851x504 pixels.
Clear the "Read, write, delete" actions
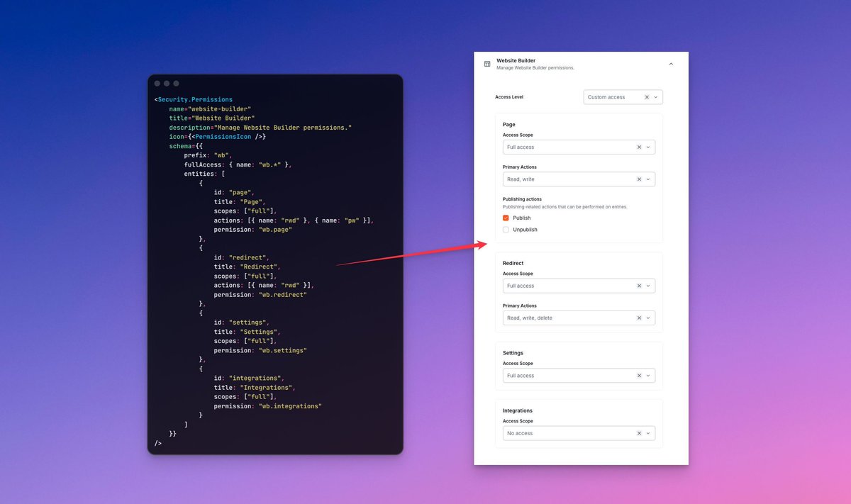coord(638,318)
